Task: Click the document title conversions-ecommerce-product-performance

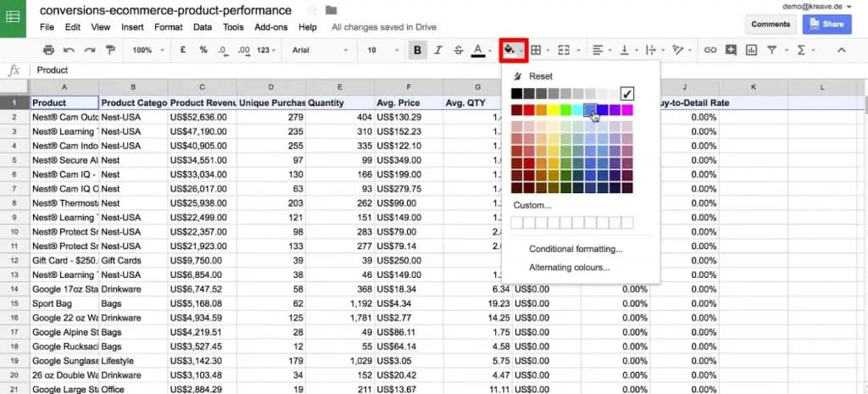Action: pyautogui.click(x=165, y=10)
